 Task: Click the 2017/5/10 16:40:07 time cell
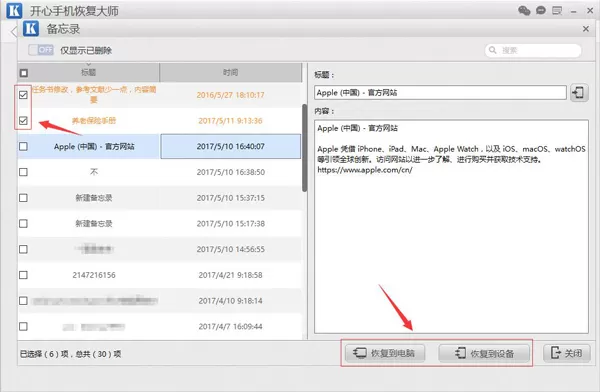230,146
